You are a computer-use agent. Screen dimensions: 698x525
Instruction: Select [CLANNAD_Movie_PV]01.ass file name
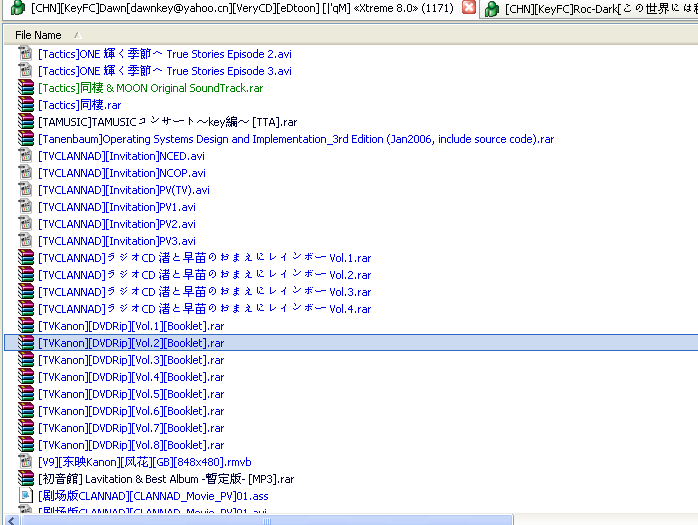(x=153, y=496)
